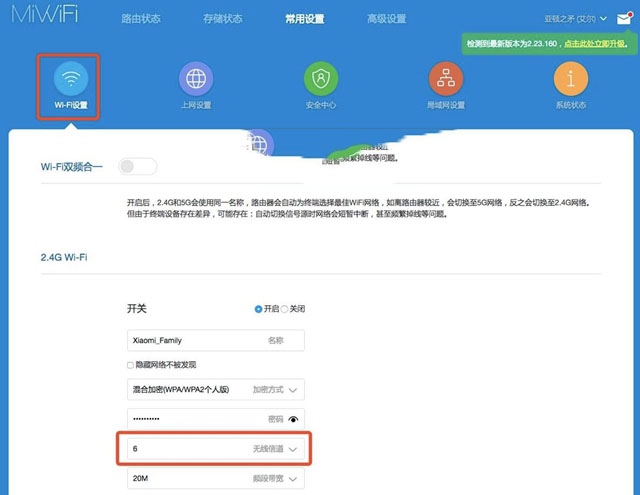The image size is (640, 495).
Task: Show password with eye icon
Action: point(293,419)
